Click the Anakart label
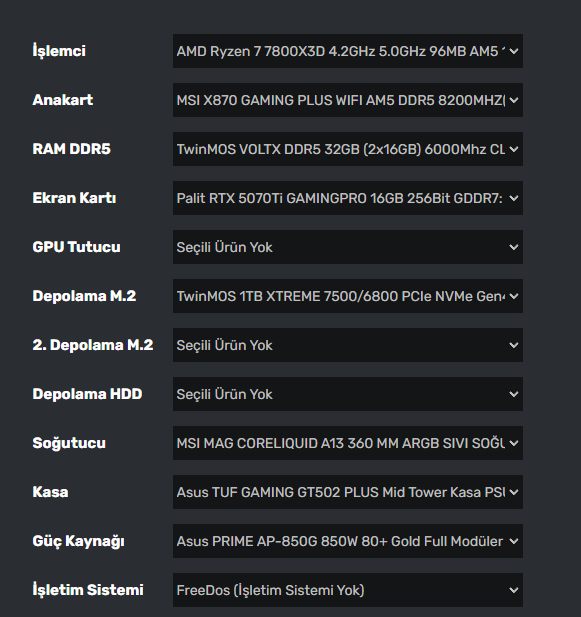Viewport: 581px width, 617px height. pos(63,100)
